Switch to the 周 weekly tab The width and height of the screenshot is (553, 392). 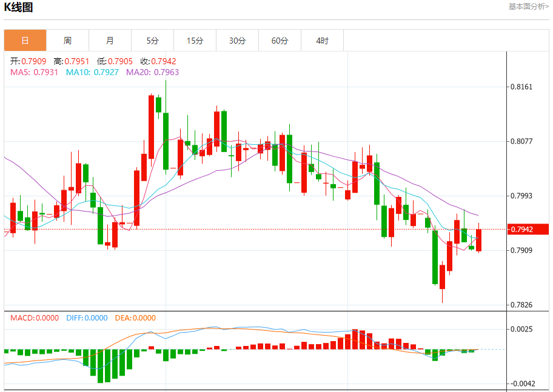[67, 41]
